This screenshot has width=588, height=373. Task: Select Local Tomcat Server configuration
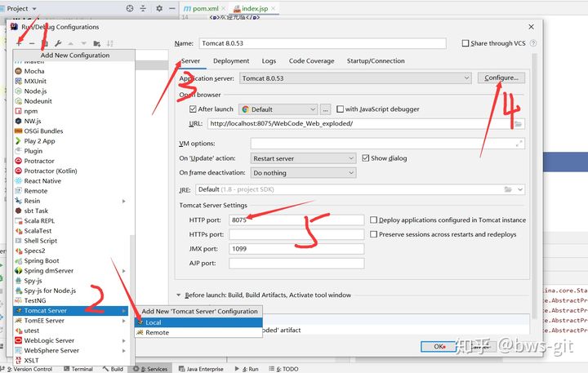click(198, 322)
